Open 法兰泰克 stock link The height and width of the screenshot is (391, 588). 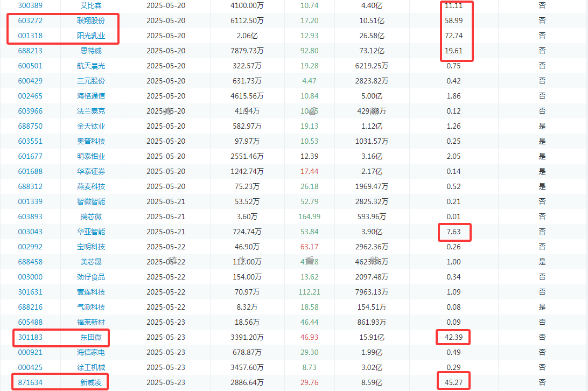pyautogui.click(x=91, y=111)
